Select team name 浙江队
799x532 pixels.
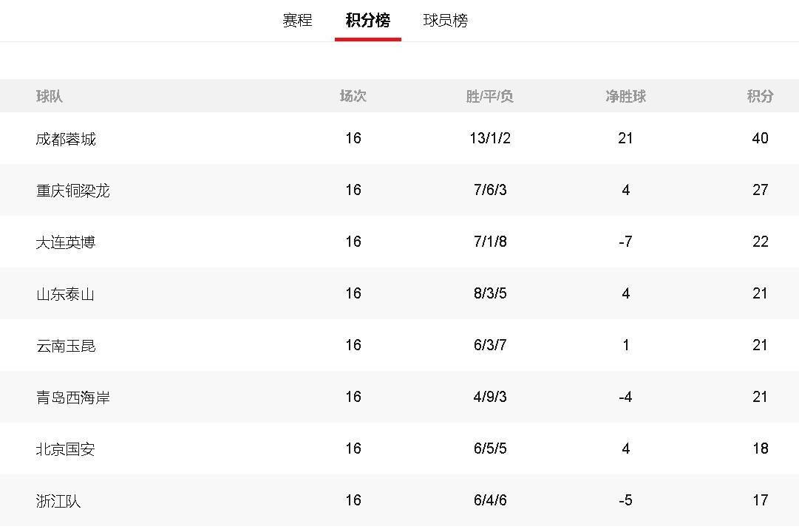pos(58,501)
